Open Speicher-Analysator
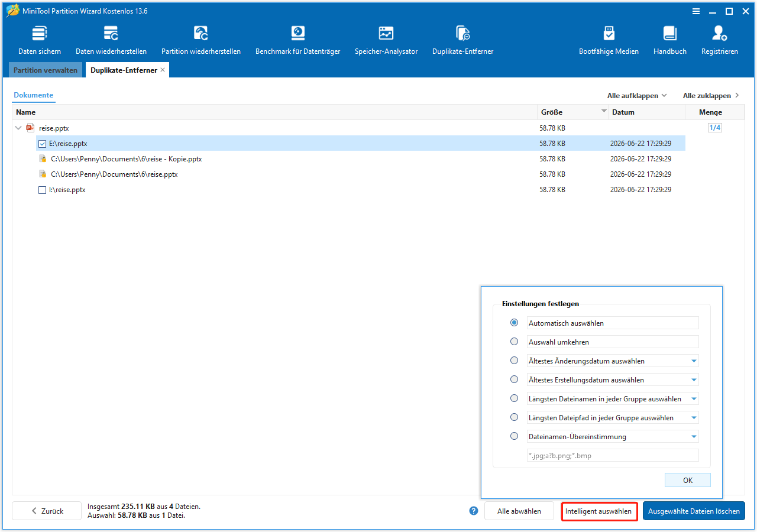 [386, 40]
